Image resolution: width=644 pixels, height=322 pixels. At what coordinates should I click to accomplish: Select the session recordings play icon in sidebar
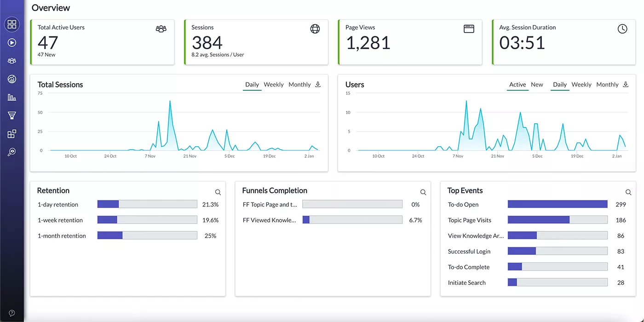[x=12, y=42]
